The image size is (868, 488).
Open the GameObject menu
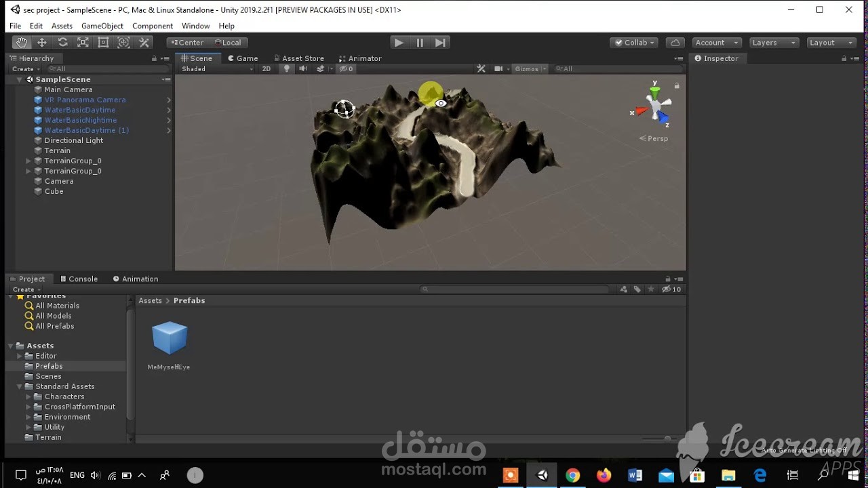click(102, 26)
